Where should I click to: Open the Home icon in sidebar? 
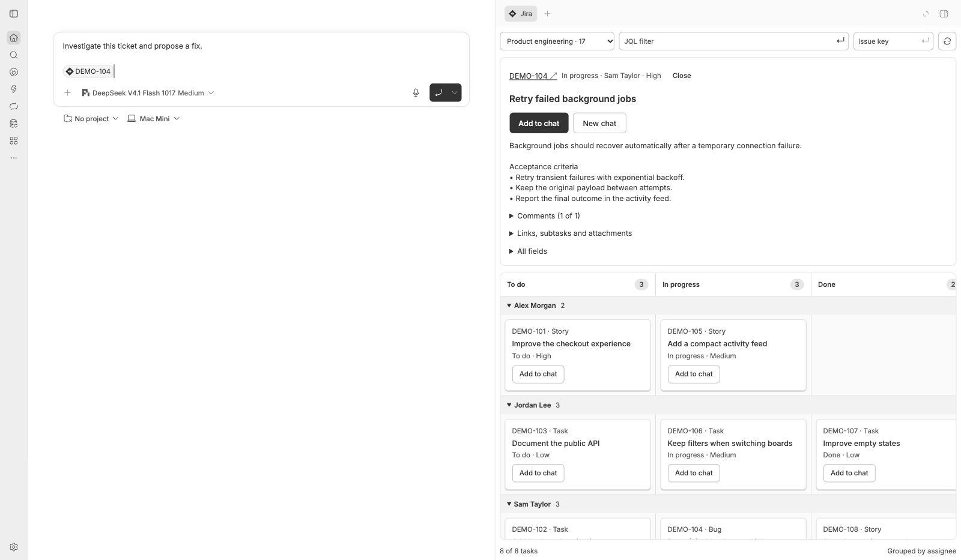(14, 38)
